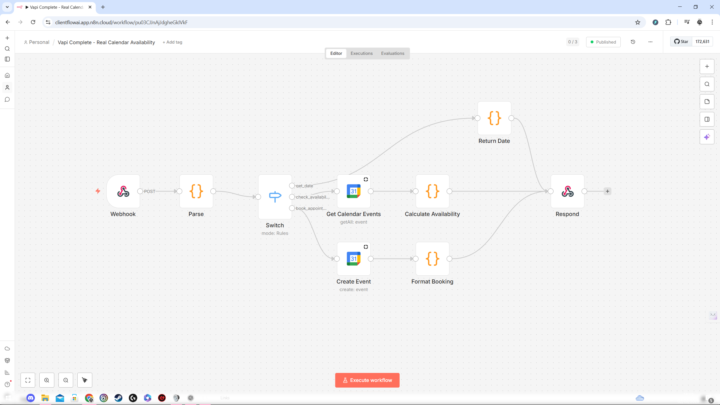
Task: Select the Webhook trigger node
Action: 123,191
